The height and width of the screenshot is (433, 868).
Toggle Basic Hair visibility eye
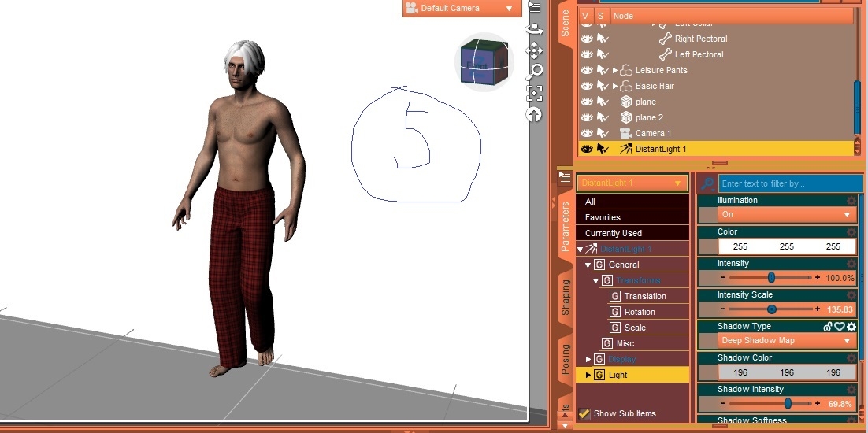click(586, 86)
